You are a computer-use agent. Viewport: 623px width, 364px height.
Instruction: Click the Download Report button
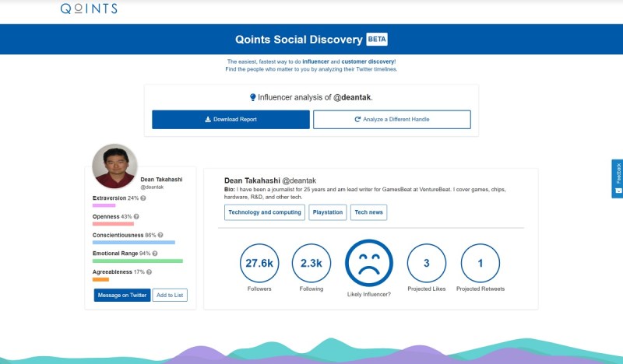point(231,120)
